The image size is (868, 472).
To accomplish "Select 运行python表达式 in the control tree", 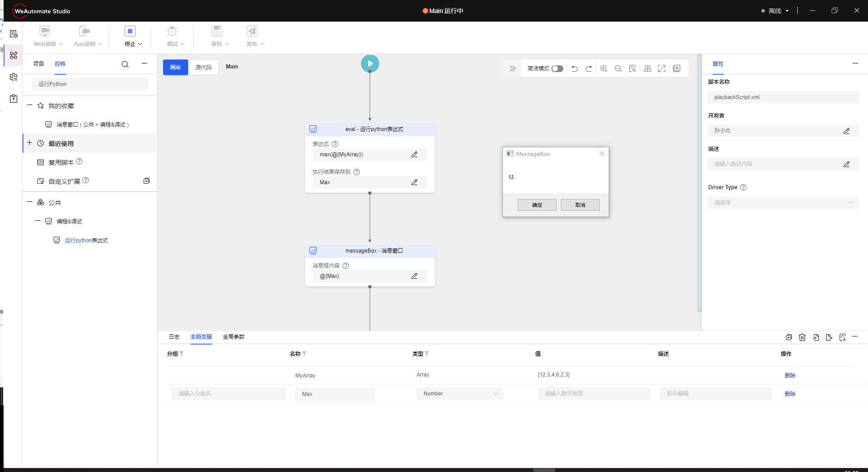I will (86, 241).
